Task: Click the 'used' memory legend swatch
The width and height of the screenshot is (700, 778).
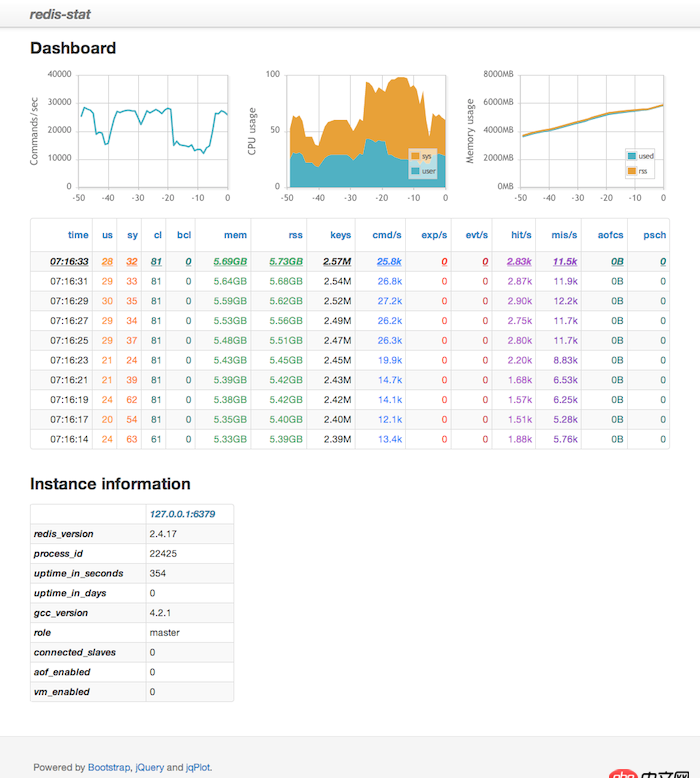Action: pos(632,156)
